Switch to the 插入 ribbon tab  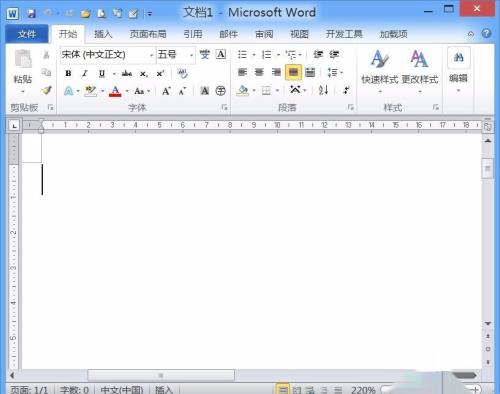point(103,34)
